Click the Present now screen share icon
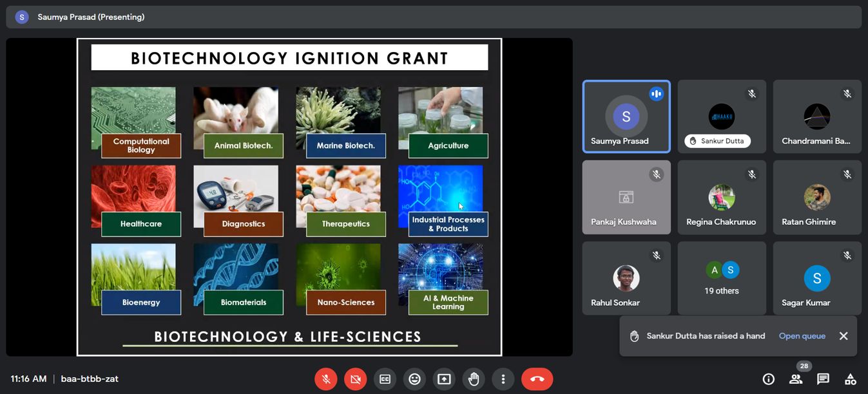Screen dimensions: 868x394 point(444,379)
